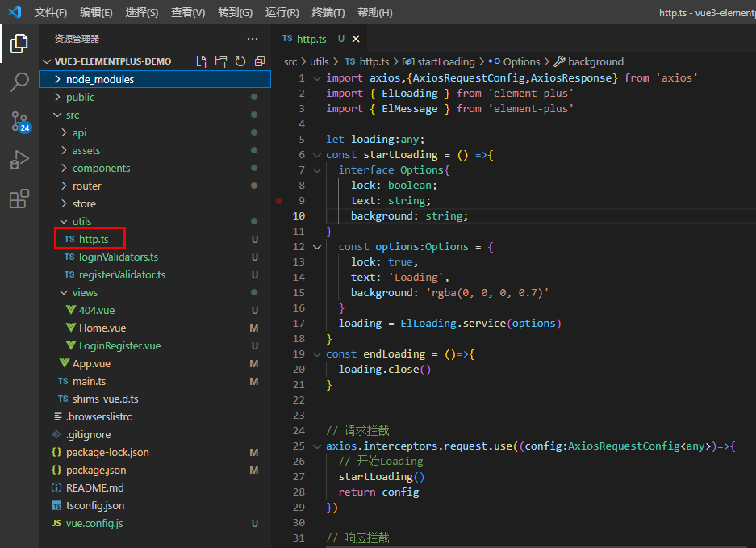Open the Explorer view in activity bar
The height and width of the screenshot is (548, 756).
click(19, 44)
